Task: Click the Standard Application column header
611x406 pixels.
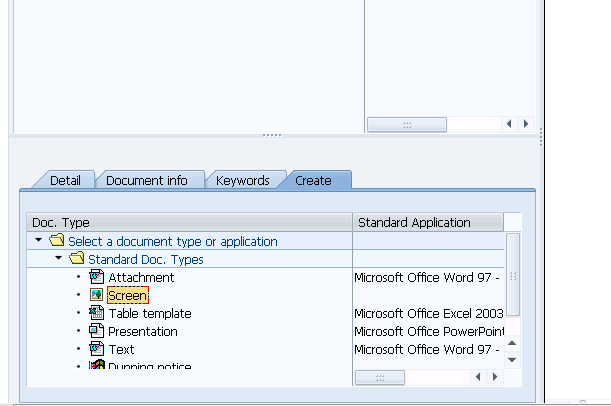Action: coord(428,222)
